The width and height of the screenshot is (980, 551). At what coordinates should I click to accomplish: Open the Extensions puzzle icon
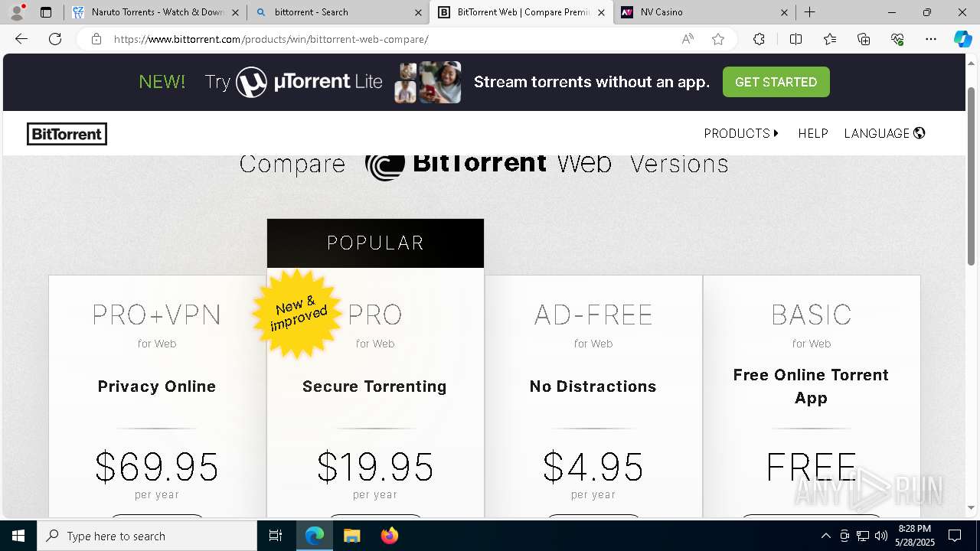tap(759, 39)
